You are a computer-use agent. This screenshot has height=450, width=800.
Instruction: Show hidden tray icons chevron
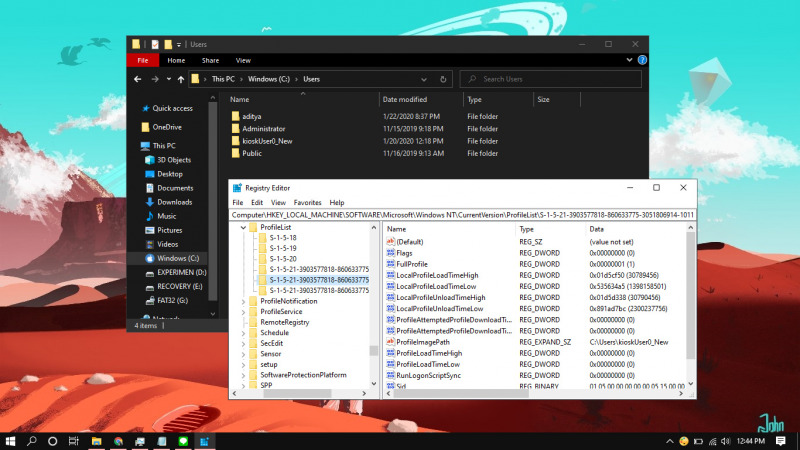(x=669, y=441)
